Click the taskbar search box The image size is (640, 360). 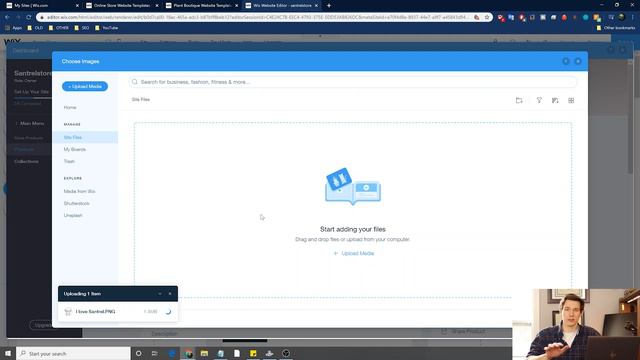[x=73, y=353]
